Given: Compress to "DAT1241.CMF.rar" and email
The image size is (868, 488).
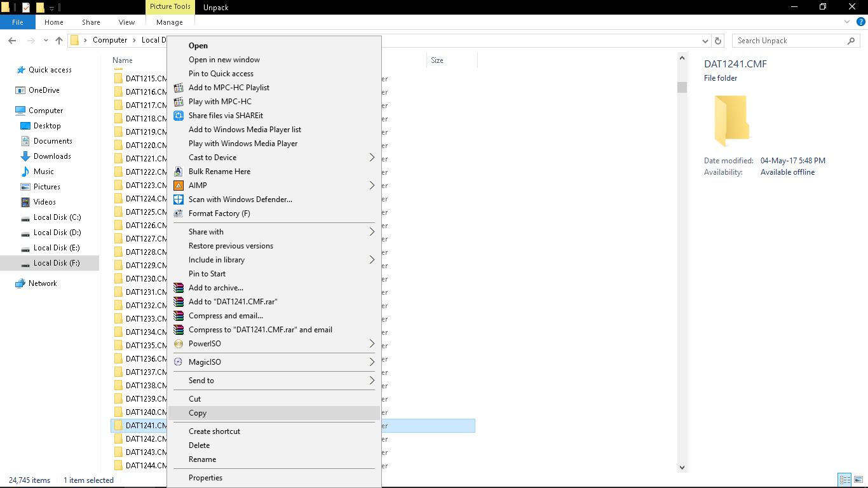Looking at the screenshot, I should click(x=261, y=330).
